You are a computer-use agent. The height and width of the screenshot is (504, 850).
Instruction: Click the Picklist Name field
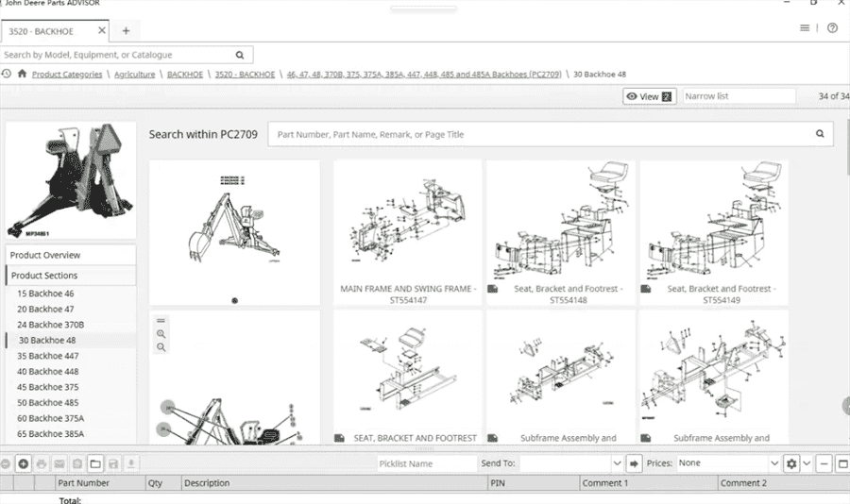(x=427, y=463)
